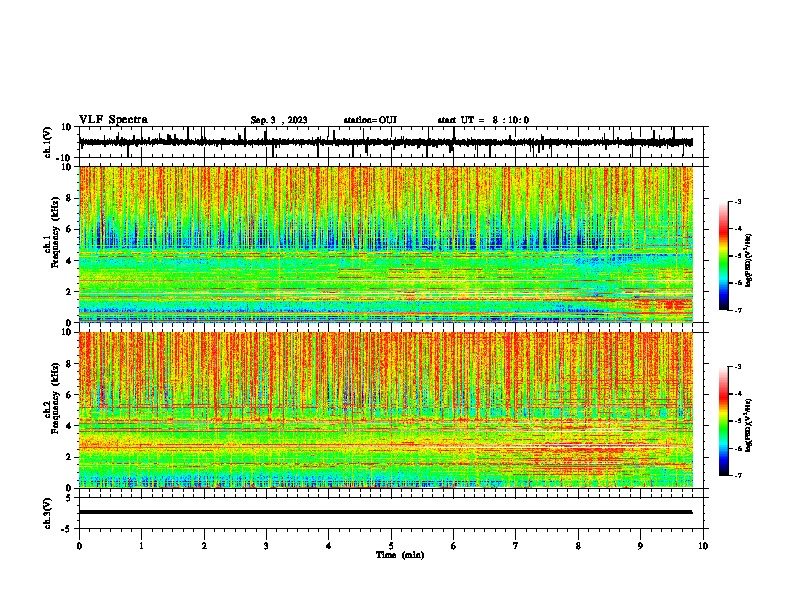Click the '-7' label on ch.1 color bar
Image resolution: width=792 pixels, height=612 pixels.
coord(737,311)
